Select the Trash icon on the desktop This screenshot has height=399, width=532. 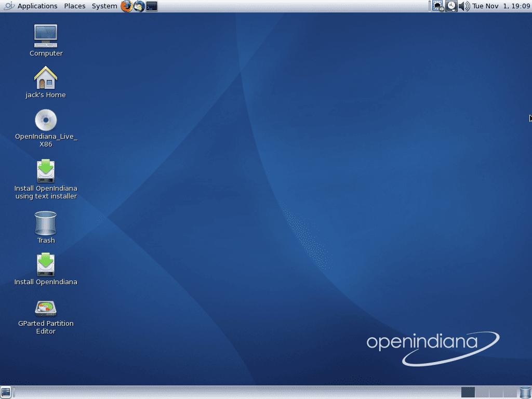coord(46,223)
